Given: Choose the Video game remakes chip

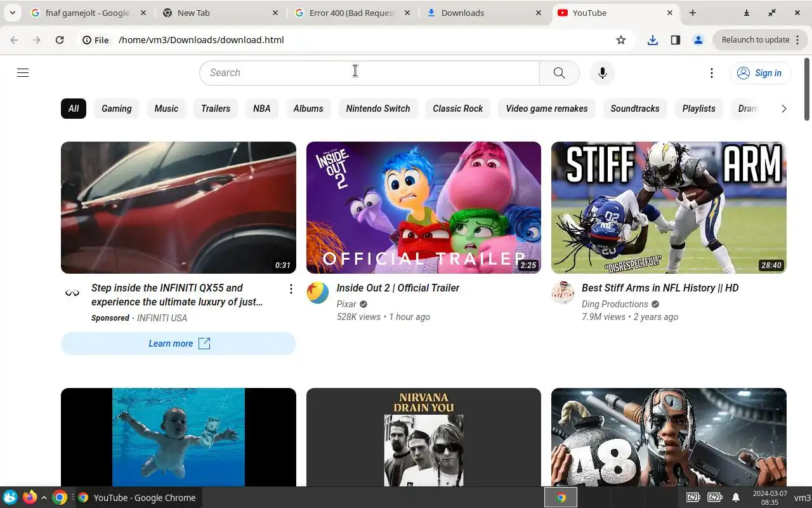Looking at the screenshot, I should [547, 109].
